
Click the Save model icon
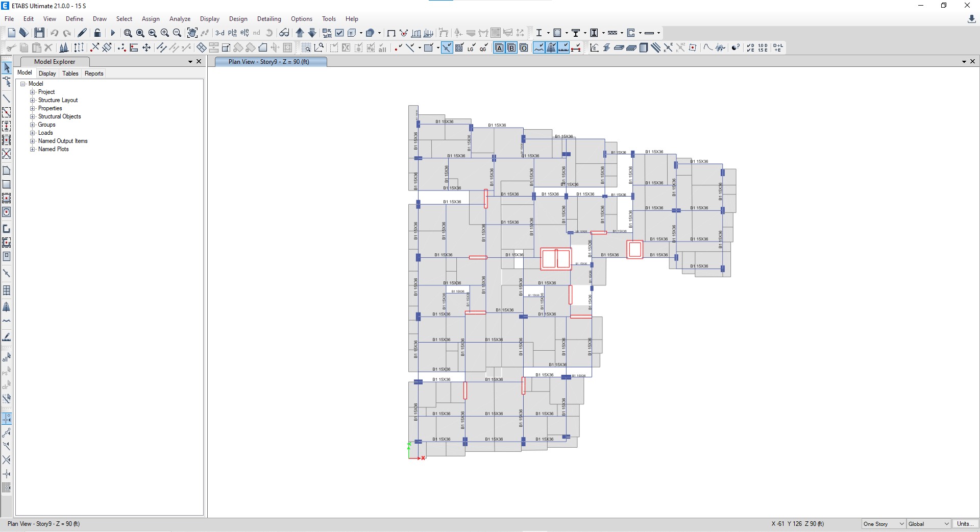(39, 33)
